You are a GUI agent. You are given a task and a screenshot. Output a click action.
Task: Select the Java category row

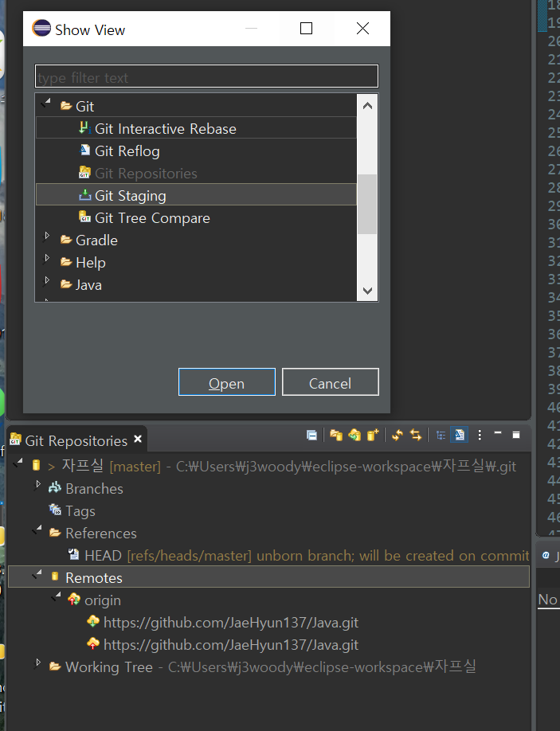[88, 285]
